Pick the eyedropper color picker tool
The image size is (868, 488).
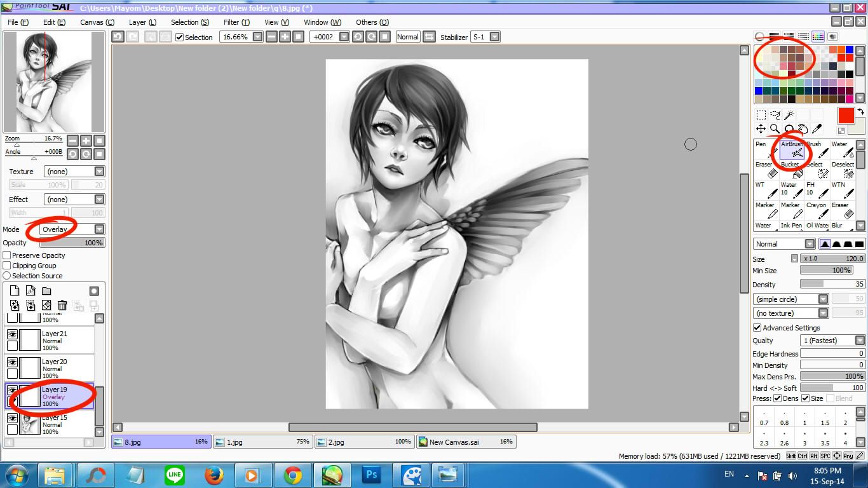point(817,129)
